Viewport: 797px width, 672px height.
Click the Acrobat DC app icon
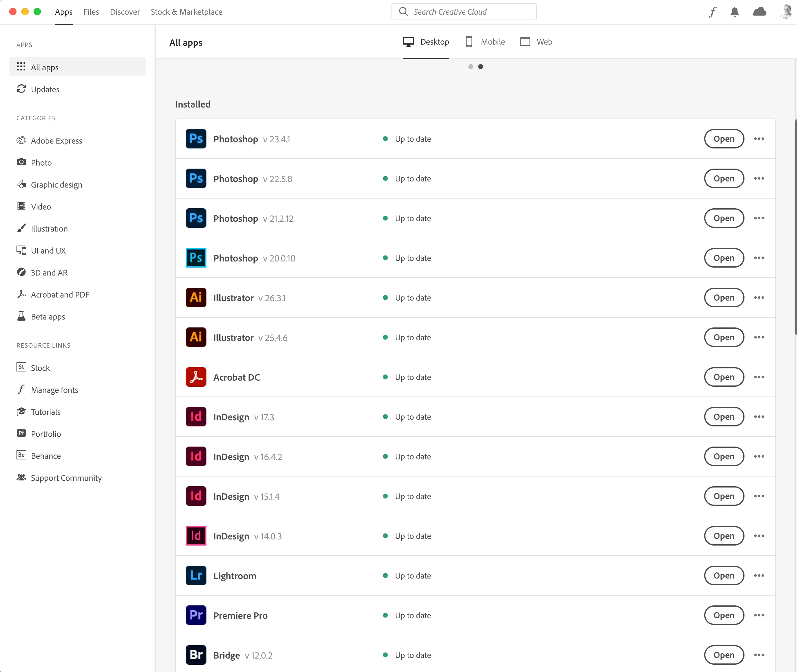tap(196, 377)
